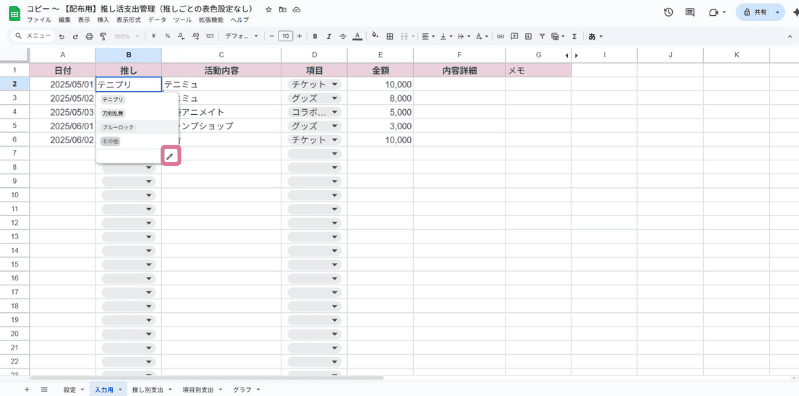The height and width of the screenshot is (396, 799).
Task: Open the fill color picker
Action: point(376,36)
